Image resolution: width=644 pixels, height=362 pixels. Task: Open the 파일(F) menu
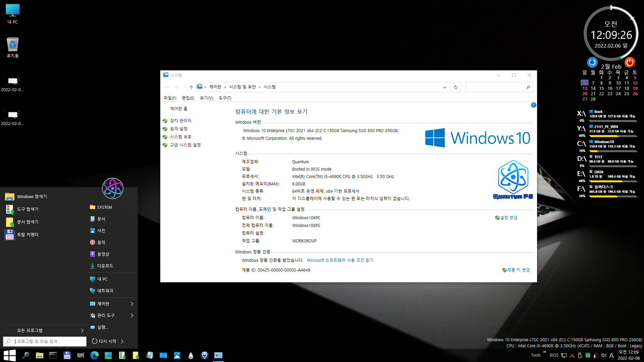[170, 98]
